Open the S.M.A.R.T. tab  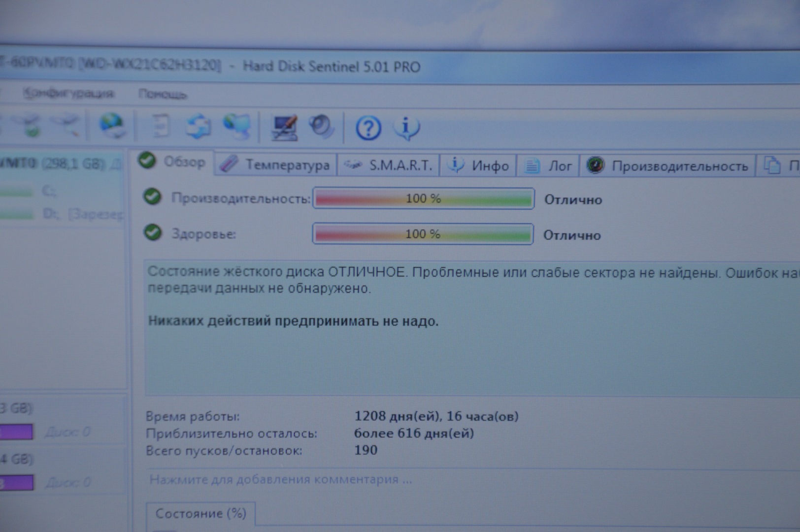389,166
